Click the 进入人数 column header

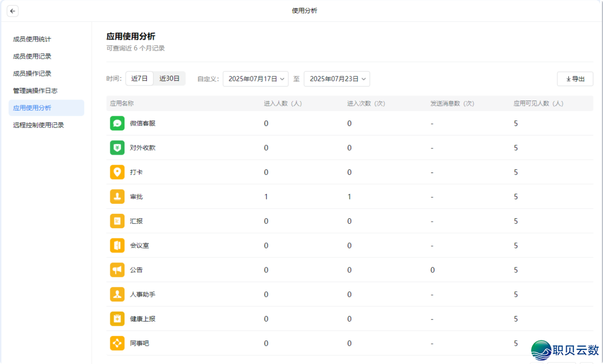point(283,104)
